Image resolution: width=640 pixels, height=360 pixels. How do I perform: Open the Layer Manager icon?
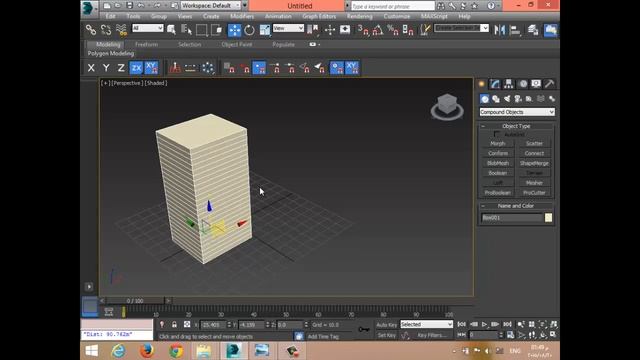tap(533, 30)
